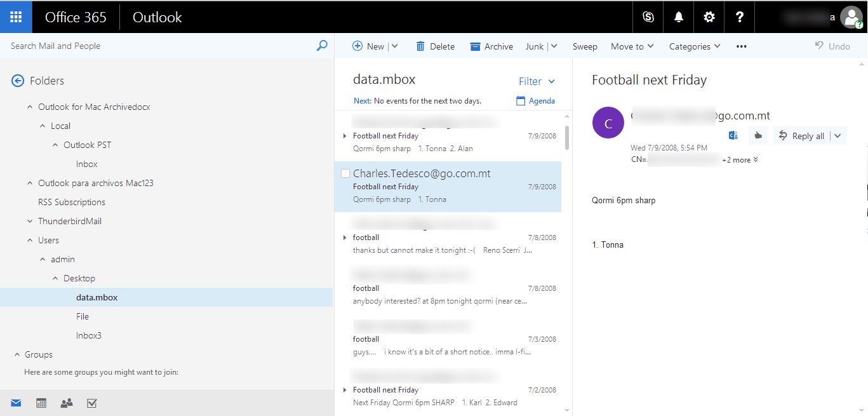Click Sweep in the toolbar

click(585, 46)
